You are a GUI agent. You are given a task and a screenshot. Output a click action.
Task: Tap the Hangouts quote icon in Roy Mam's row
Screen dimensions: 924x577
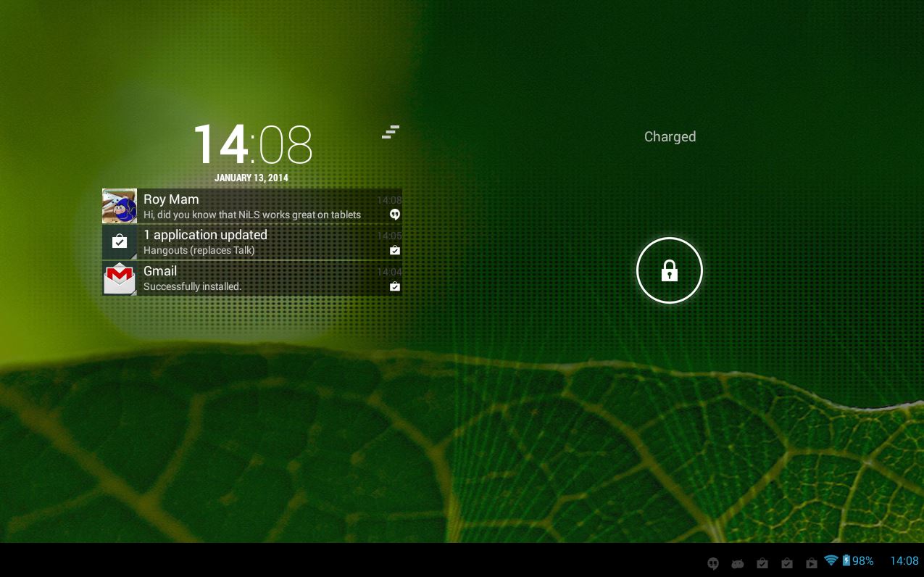394,215
